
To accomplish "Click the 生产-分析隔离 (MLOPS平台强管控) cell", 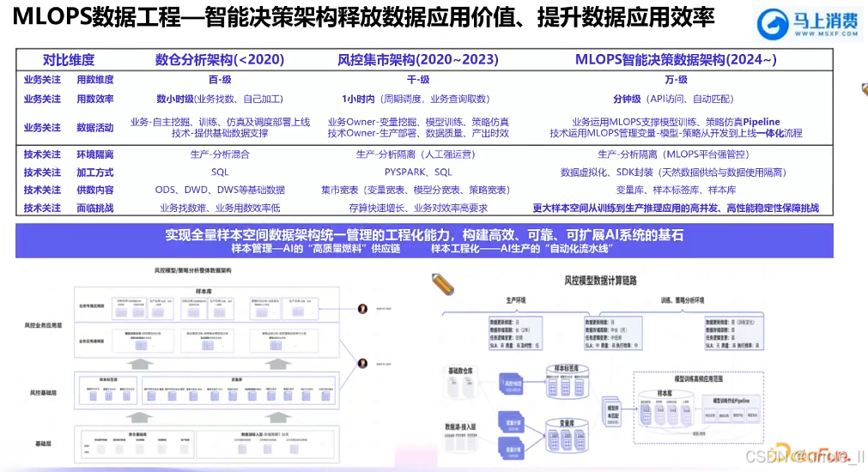I will point(673,154).
